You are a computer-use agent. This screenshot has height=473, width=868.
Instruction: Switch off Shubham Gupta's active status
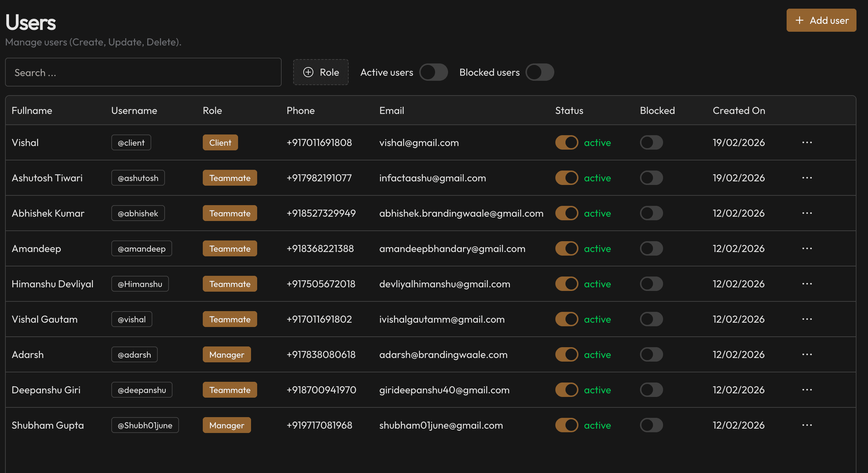[567, 425]
